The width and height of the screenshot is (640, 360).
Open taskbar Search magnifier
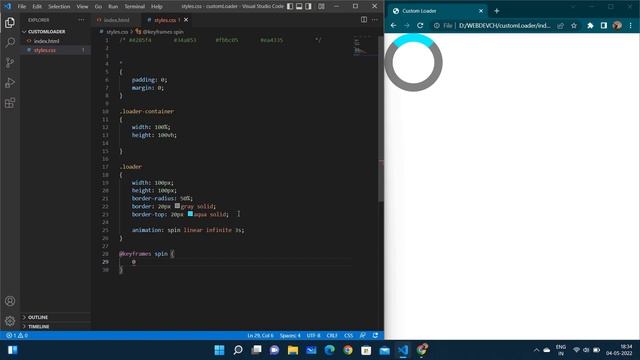(238, 350)
